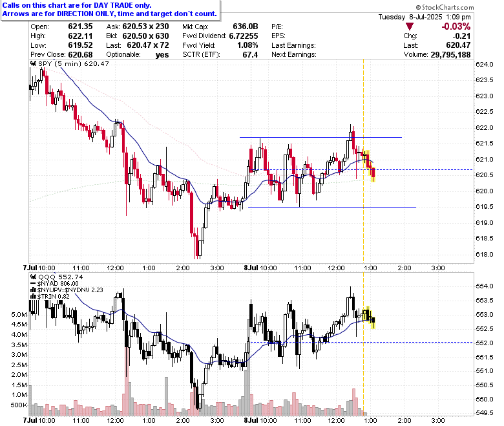Image resolution: width=504 pixels, height=426 pixels.
Task: Click the P/E label
Action: click(x=277, y=27)
